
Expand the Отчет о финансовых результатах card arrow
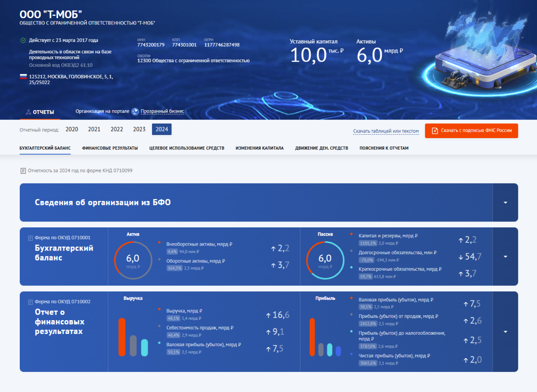point(505,332)
